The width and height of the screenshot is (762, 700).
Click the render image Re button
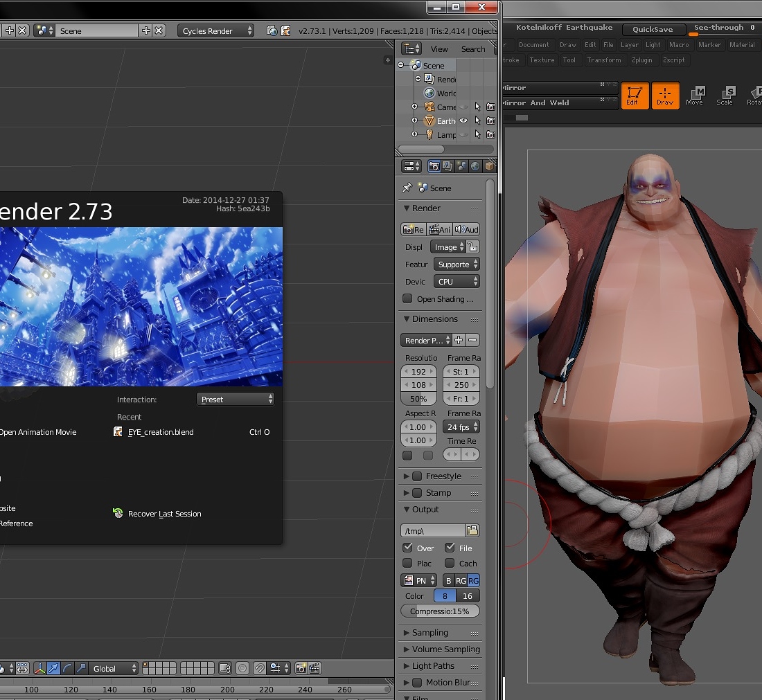413,229
